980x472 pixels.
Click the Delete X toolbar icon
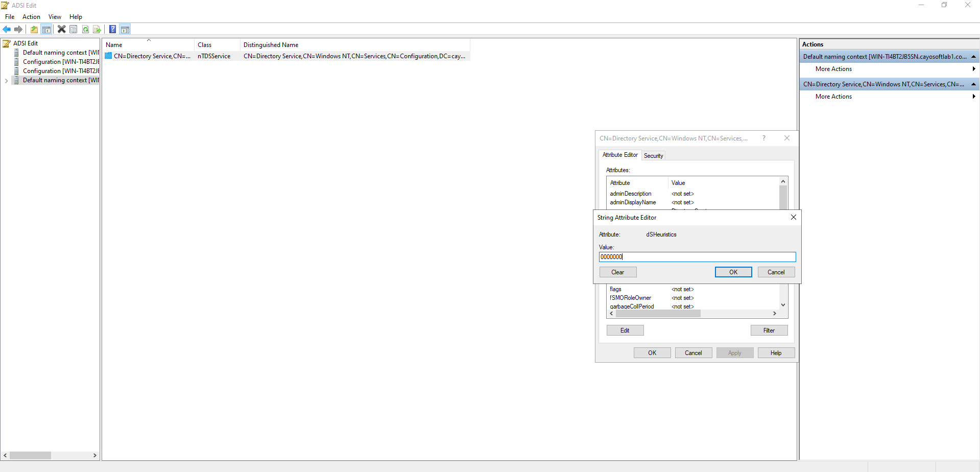(61, 29)
